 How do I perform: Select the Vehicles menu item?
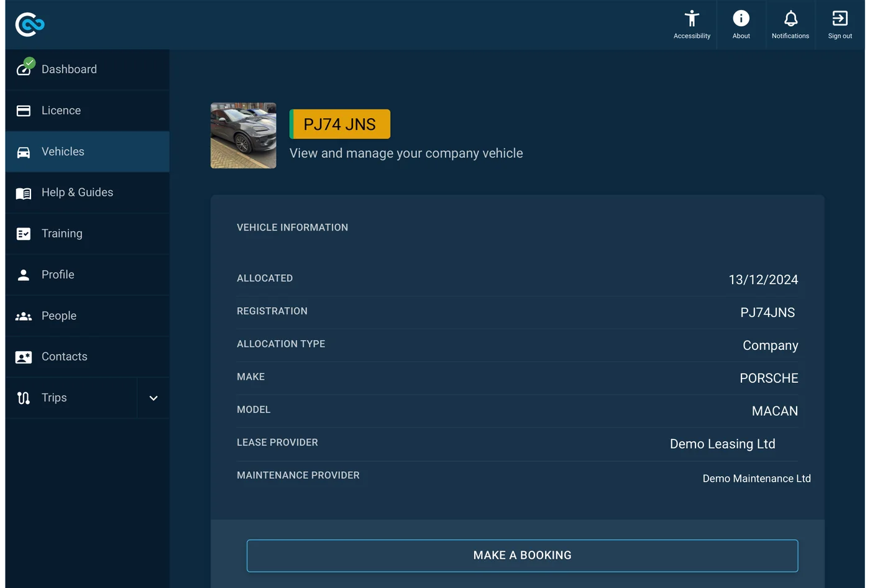[x=88, y=152]
